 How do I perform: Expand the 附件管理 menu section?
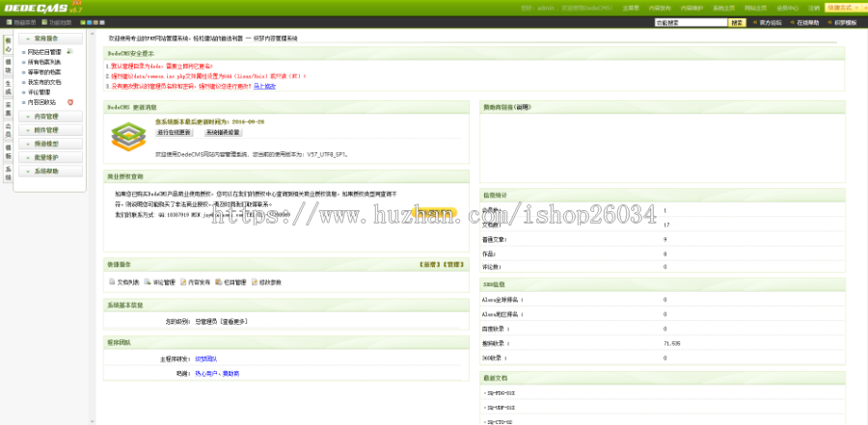pyautogui.click(x=50, y=130)
